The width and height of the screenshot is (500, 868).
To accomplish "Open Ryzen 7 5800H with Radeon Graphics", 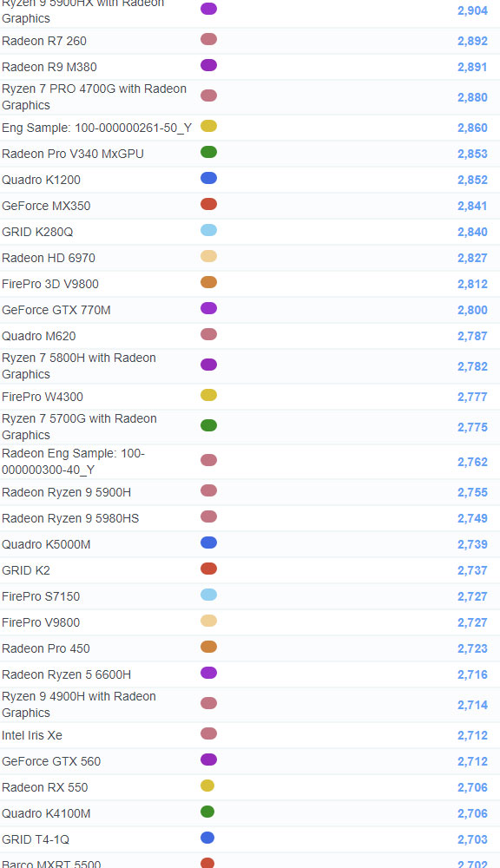I will click(79, 366).
